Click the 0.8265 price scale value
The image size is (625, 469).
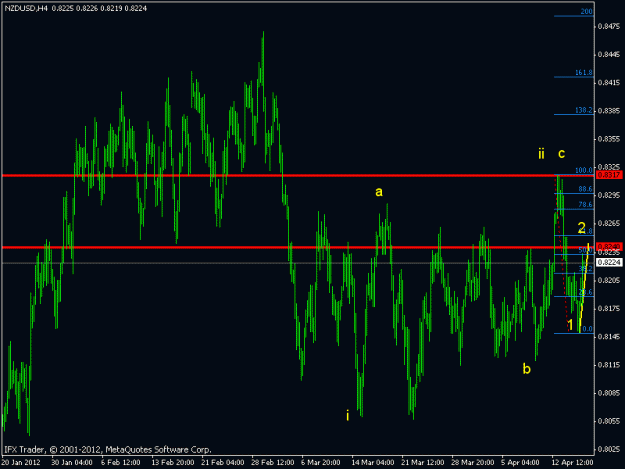pyautogui.click(x=609, y=224)
